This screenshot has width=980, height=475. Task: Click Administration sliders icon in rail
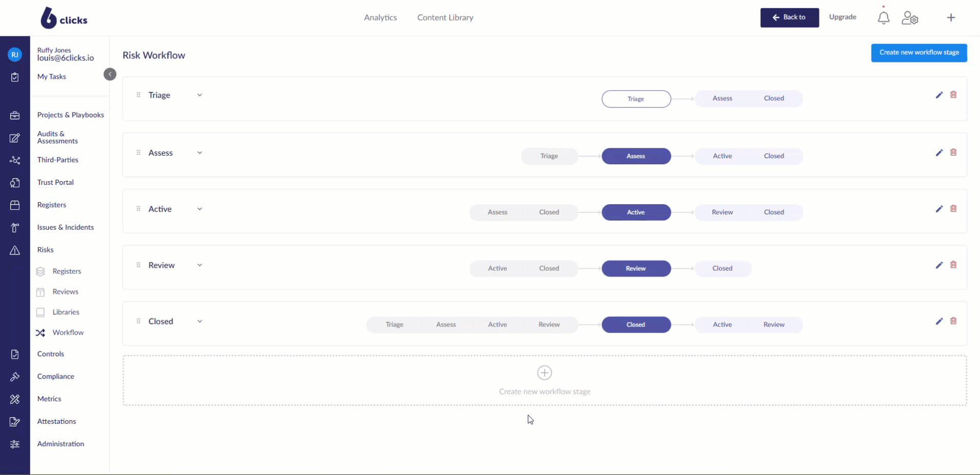tap(15, 444)
